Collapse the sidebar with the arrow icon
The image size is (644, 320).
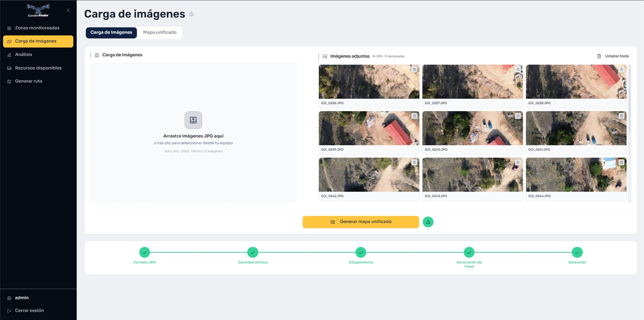point(68,10)
